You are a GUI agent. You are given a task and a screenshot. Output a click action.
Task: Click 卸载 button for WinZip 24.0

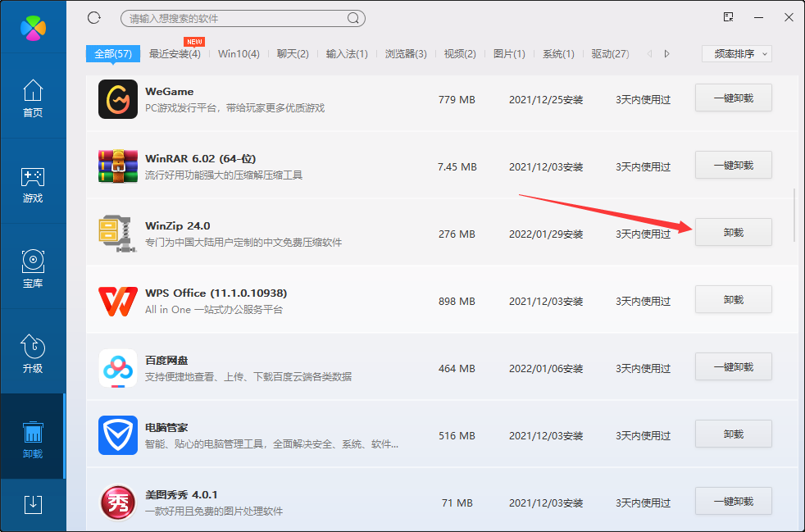(x=734, y=232)
